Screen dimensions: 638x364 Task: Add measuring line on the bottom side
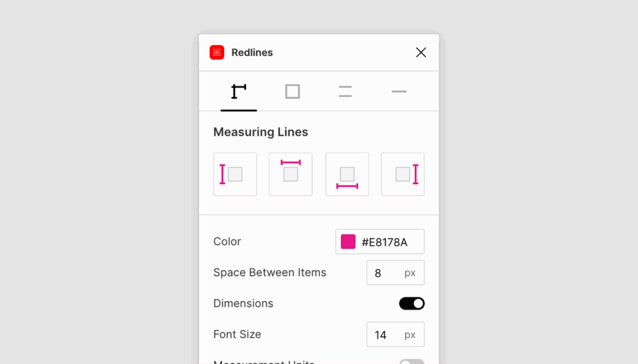click(x=347, y=174)
